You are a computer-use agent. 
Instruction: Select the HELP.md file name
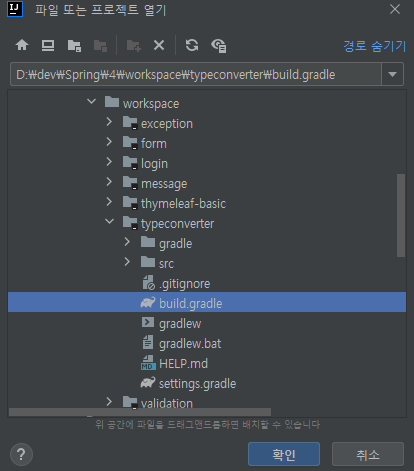coord(183,363)
